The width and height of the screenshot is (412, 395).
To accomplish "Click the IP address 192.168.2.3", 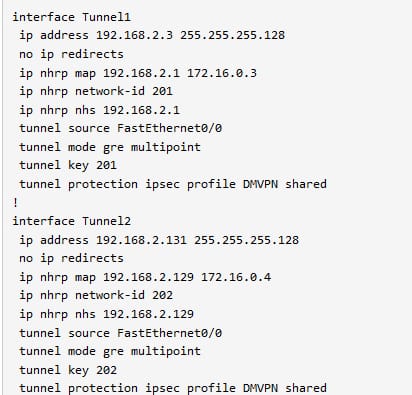I will [x=134, y=35].
